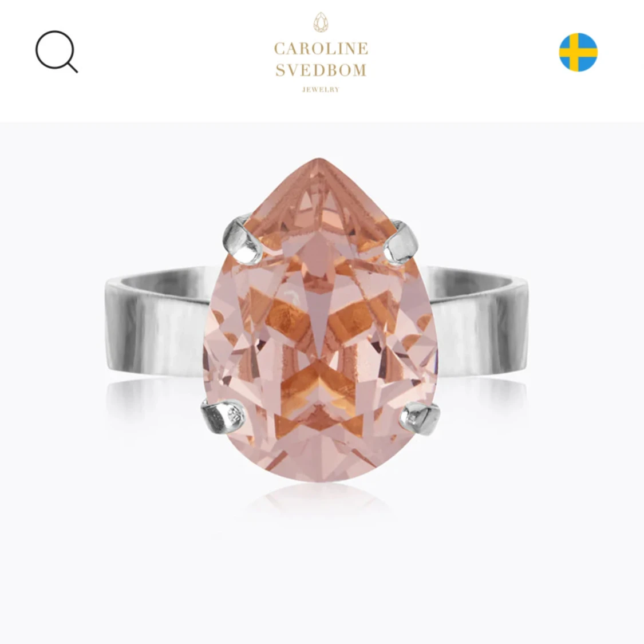Click the word CAROLINE in the logo
Screen dimensions: 644x644
click(x=321, y=49)
